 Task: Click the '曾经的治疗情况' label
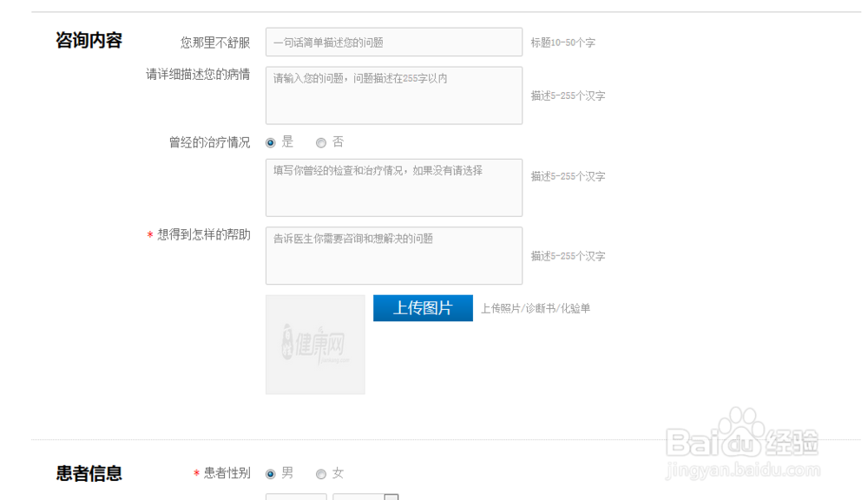(209, 142)
